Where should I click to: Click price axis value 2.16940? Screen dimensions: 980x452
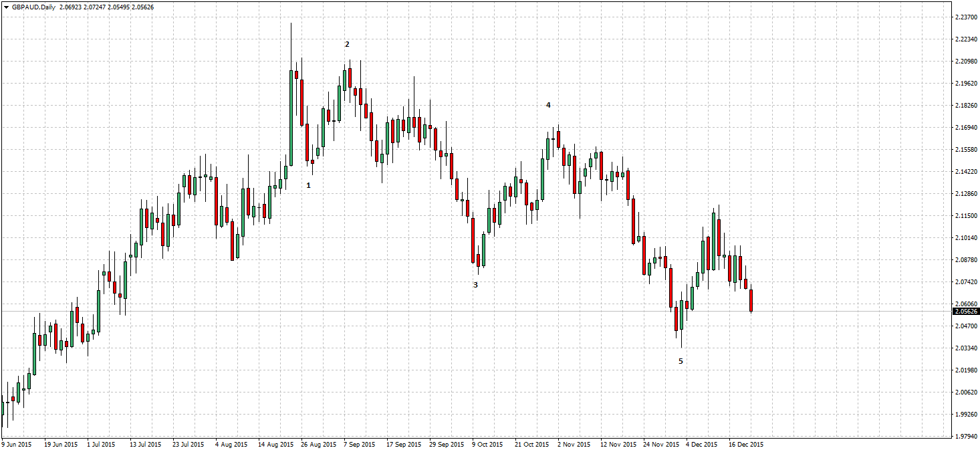965,128
